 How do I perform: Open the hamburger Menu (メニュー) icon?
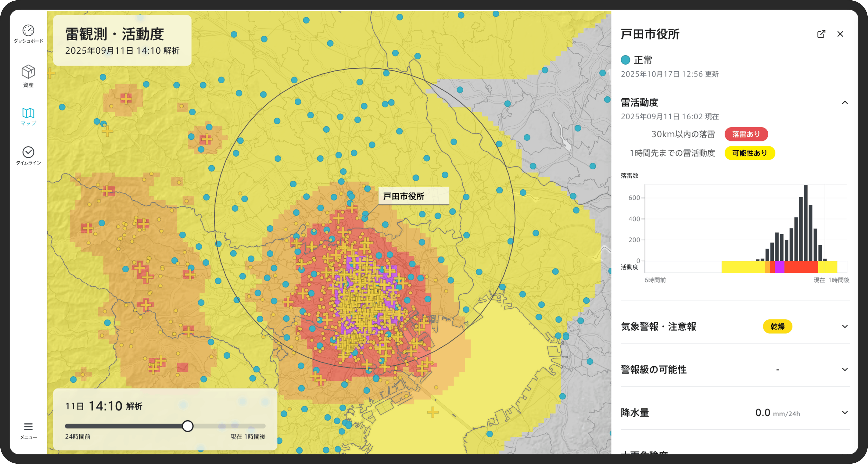click(28, 427)
